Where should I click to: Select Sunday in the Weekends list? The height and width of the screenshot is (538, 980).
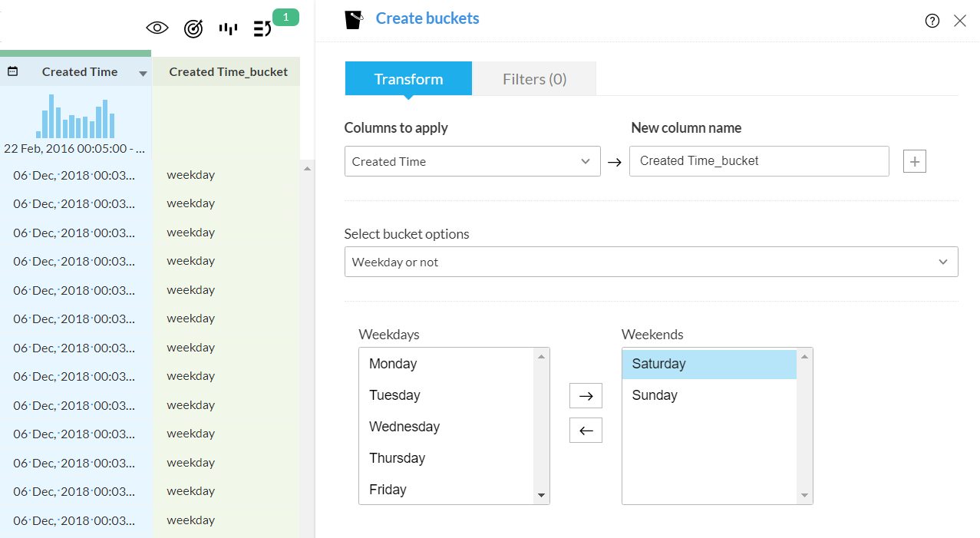point(655,395)
